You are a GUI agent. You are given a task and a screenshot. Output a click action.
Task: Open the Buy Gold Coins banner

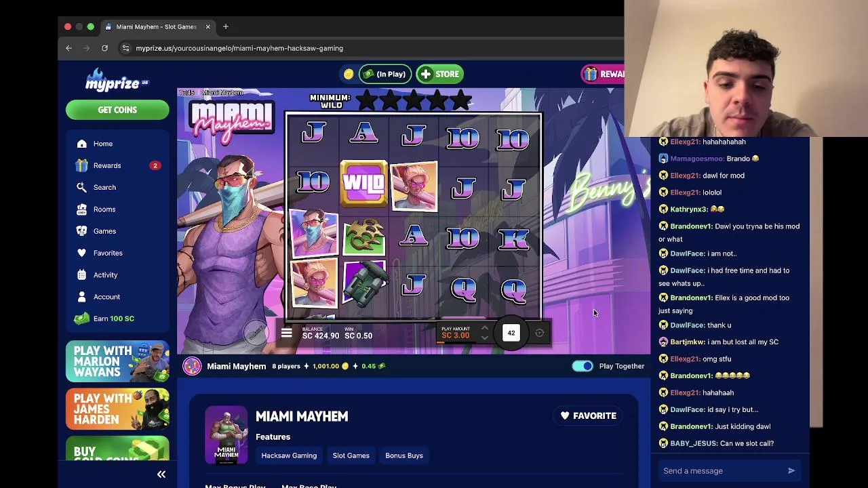click(x=117, y=449)
